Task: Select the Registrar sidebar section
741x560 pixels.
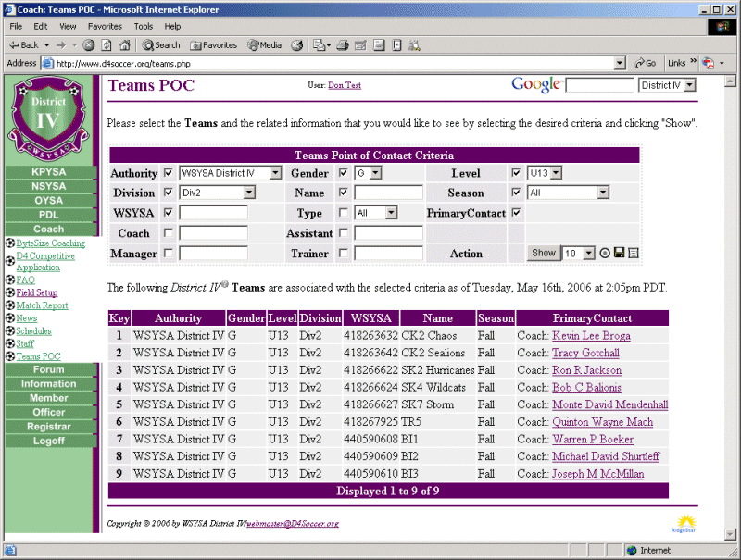Action: [48, 427]
